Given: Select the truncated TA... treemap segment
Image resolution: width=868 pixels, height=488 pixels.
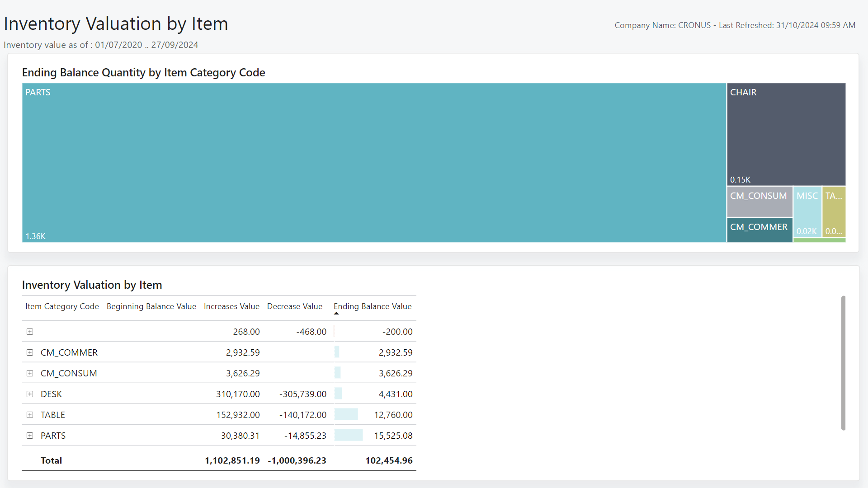Looking at the screenshot, I should [834, 212].
